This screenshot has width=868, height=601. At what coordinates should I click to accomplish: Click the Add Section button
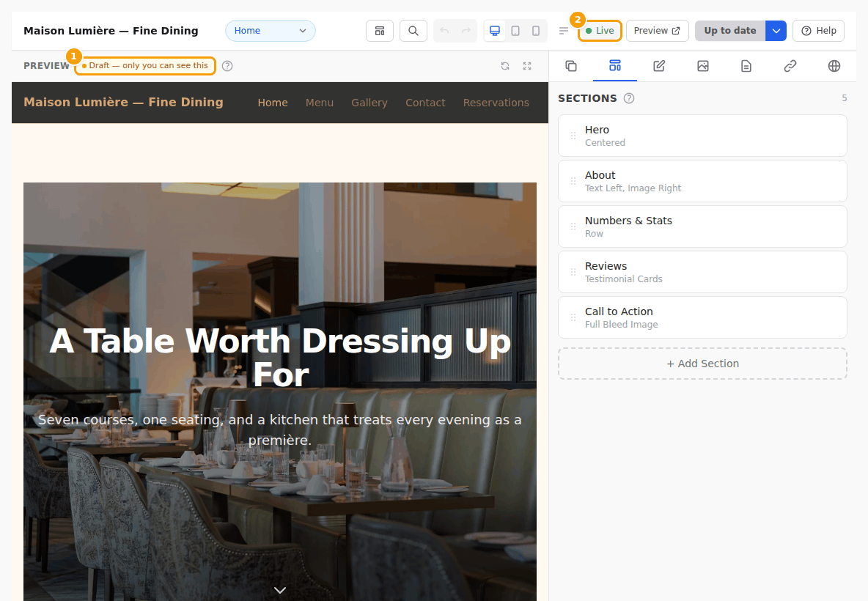[x=702, y=364]
